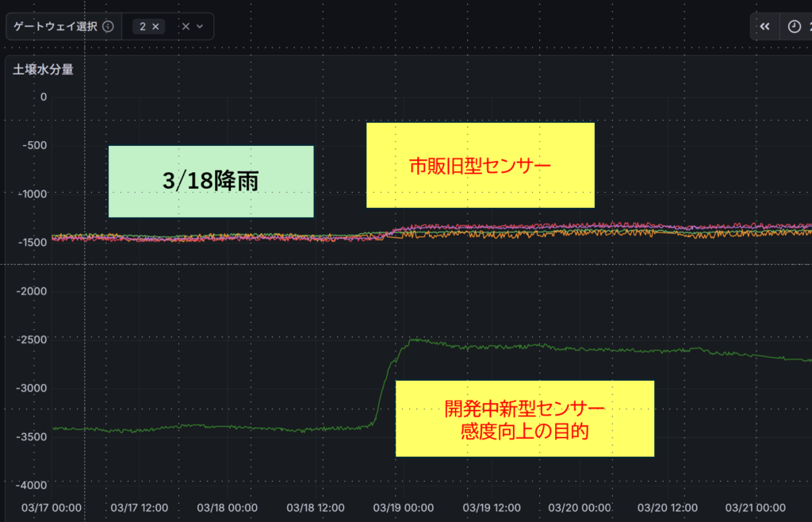Click the 03/18 12:00 time axis label

click(x=315, y=507)
